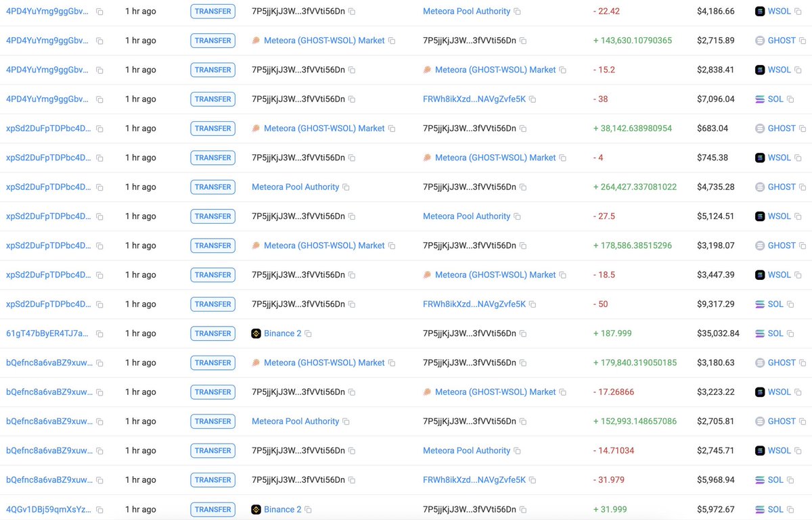Open the SOL token link in the $5,972.67 row
Screen dimensions: 812x520
(x=775, y=509)
